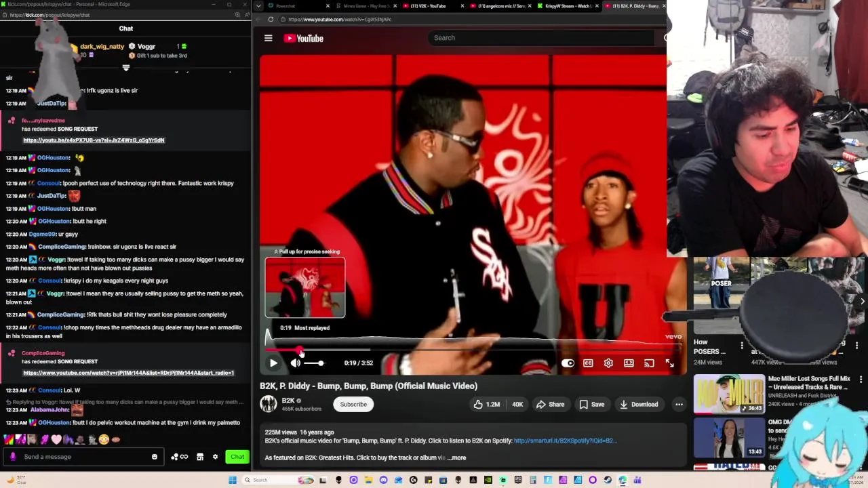The height and width of the screenshot is (488, 868).
Task: Insert the rainbow W emote
Action: click(x=9, y=439)
